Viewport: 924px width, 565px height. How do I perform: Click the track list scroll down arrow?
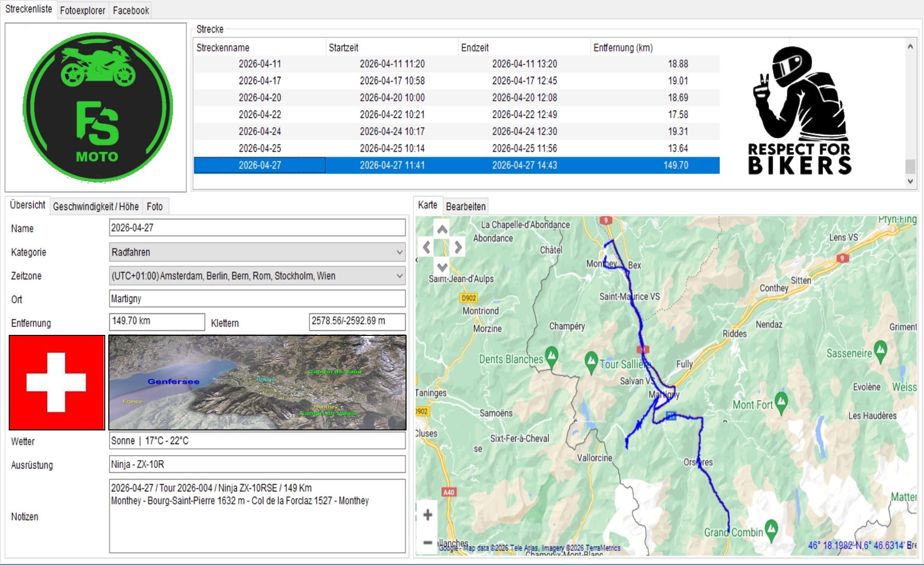coord(910,181)
